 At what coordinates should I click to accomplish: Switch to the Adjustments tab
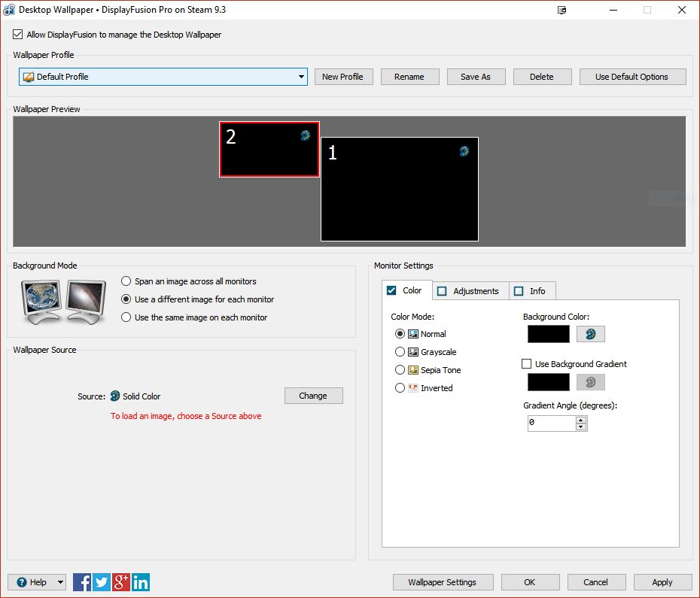(469, 291)
